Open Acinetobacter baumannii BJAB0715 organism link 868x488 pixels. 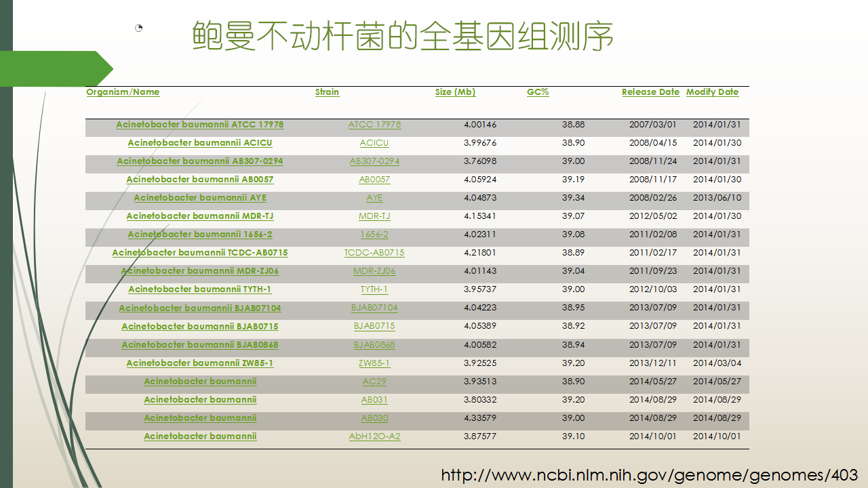[x=200, y=327]
